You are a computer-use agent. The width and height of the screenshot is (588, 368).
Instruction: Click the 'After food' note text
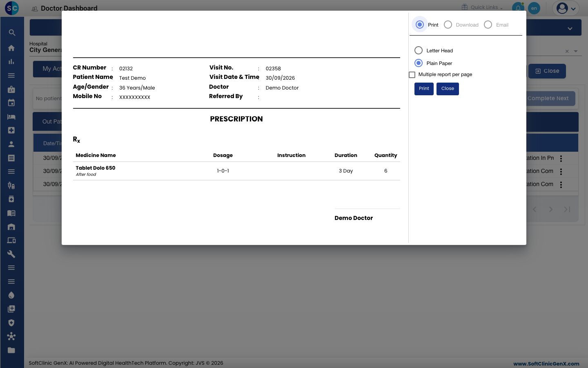pos(86,175)
